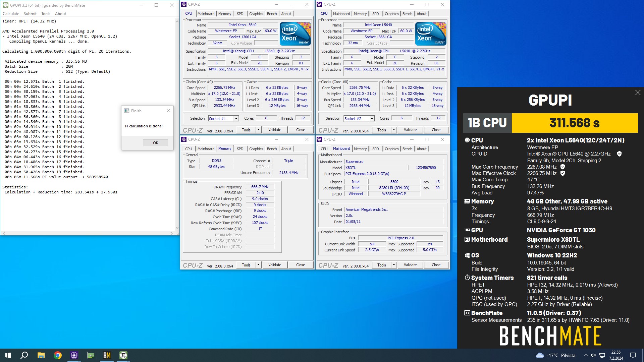Open the green hardware monitor taskbar icon

[x=91, y=355]
